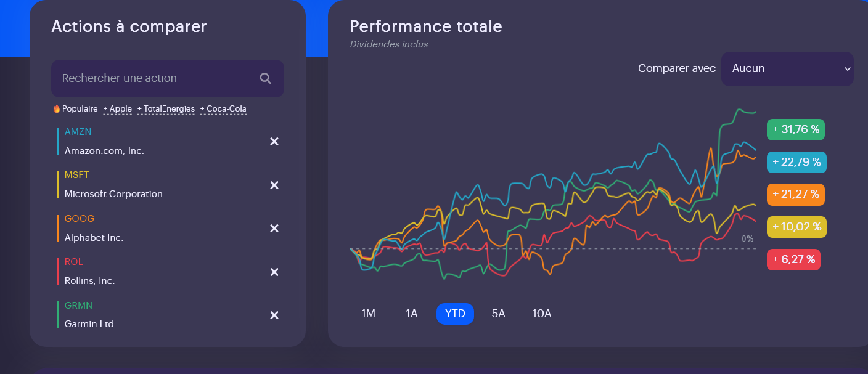Click the orange +21,27 % performance badge
This screenshot has width=868, height=374.
click(x=795, y=194)
